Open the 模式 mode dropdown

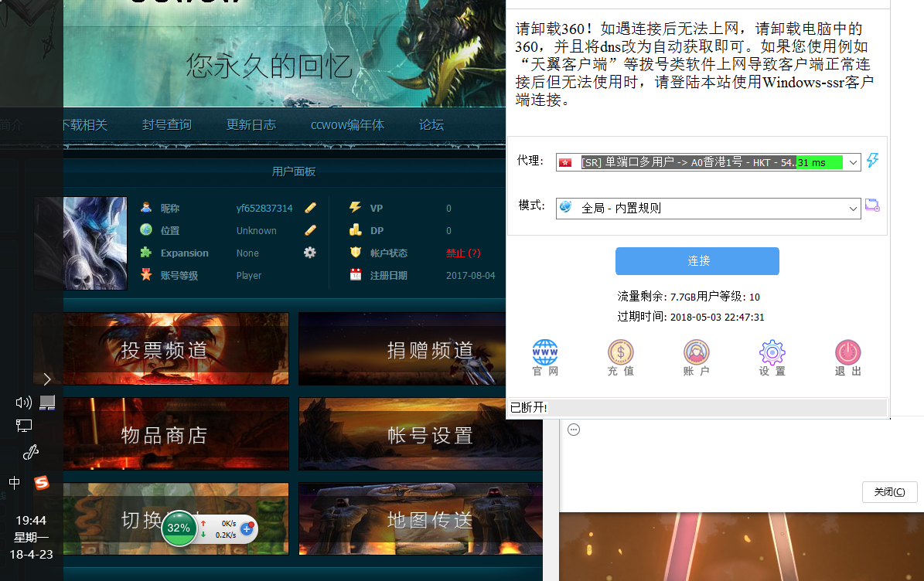[x=853, y=209]
